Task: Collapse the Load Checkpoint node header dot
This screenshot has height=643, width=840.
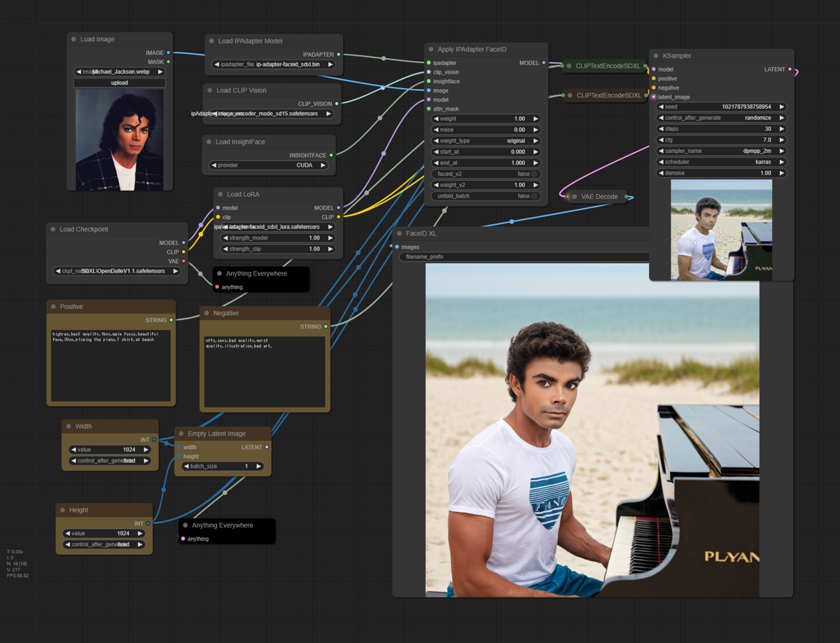Action: point(52,229)
